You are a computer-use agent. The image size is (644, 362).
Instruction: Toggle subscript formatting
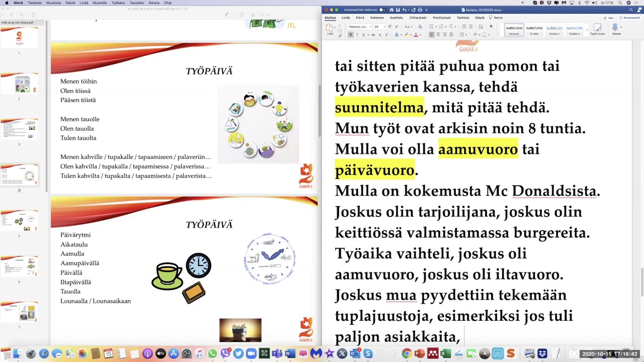click(x=380, y=35)
